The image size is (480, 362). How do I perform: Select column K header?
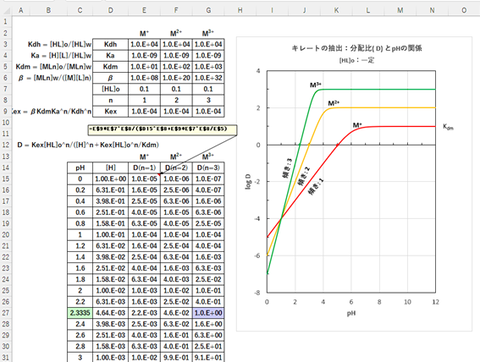pos(336,10)
